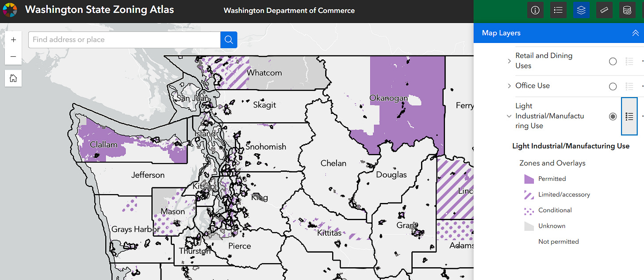The image size is (644, 280).
Task: Click Ferry county label on map
Action: point(465,105)
